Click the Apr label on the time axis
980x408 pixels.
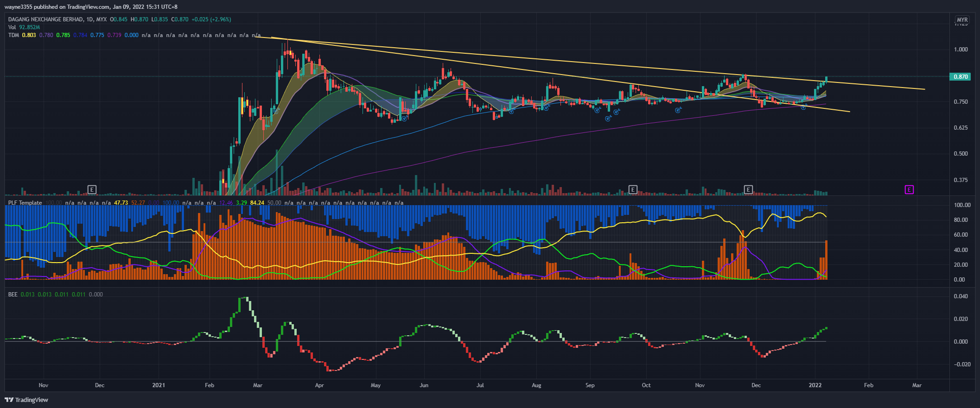point(319,385)
